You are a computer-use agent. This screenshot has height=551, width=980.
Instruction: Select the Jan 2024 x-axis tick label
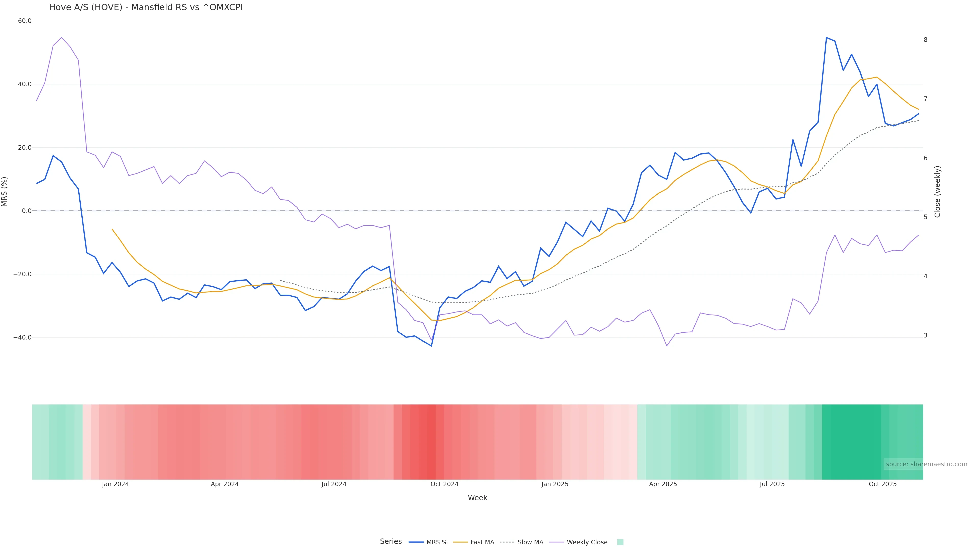(115, 484)
